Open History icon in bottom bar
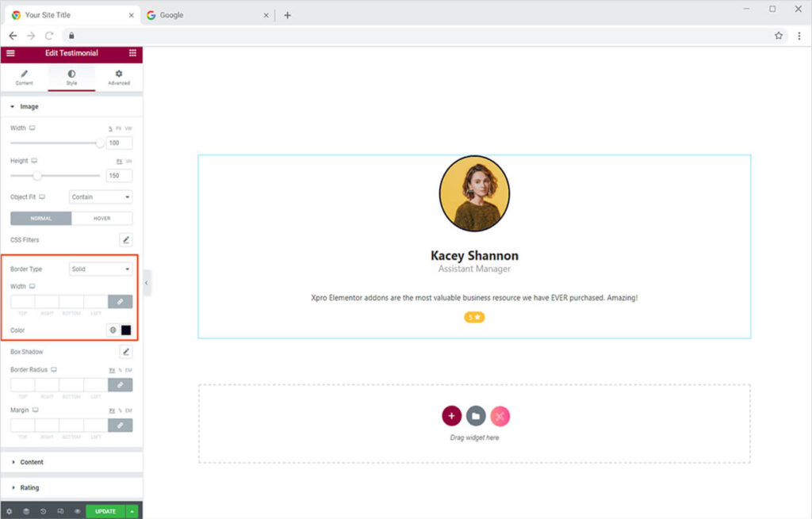The image size is (812, 519). tap(43, 511)
